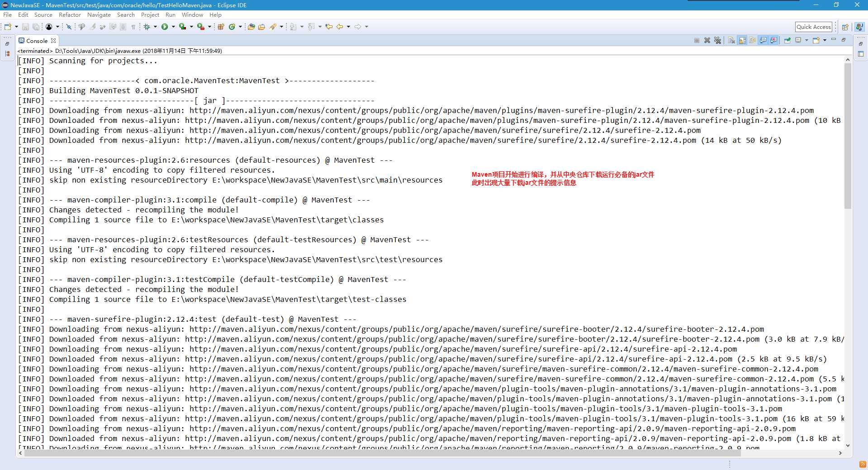This screenshot has height=470, width=868.
Task: Restore the right minimized view stack
Action: tap(861, 44)
